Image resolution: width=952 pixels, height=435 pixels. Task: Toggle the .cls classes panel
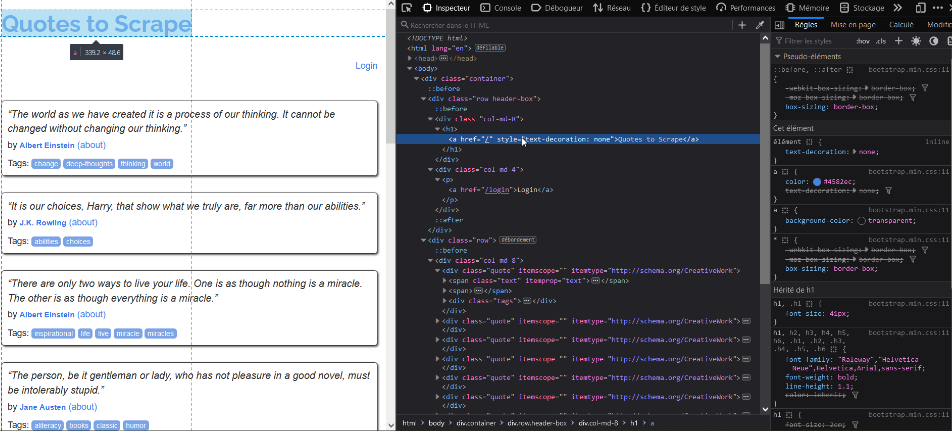880,41
